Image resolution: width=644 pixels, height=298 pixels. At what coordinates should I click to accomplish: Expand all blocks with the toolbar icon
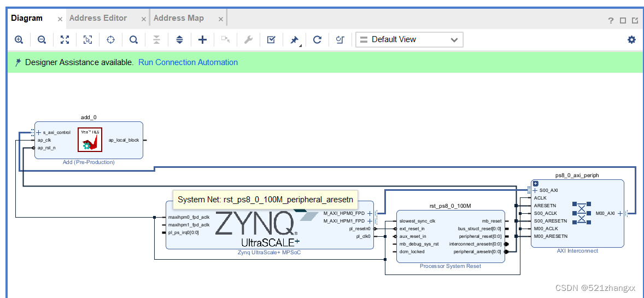pos(179,40)
